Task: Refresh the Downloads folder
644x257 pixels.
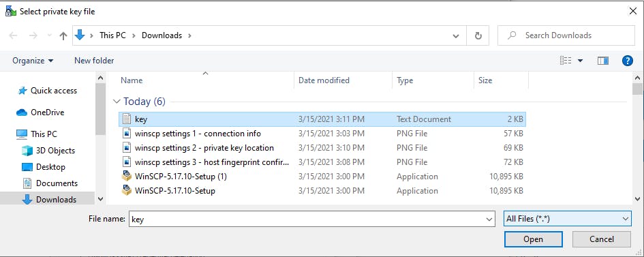Action: point(478,35)
